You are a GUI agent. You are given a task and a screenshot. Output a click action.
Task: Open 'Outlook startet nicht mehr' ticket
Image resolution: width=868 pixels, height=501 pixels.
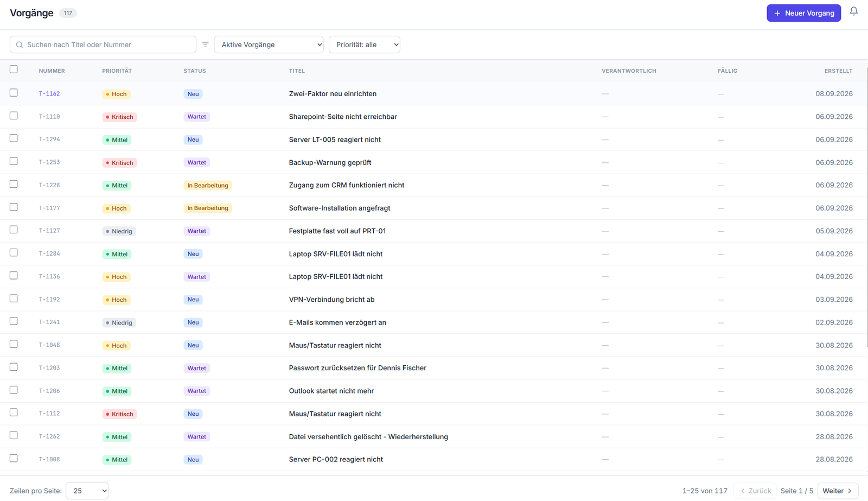click(x=331, y=391)
